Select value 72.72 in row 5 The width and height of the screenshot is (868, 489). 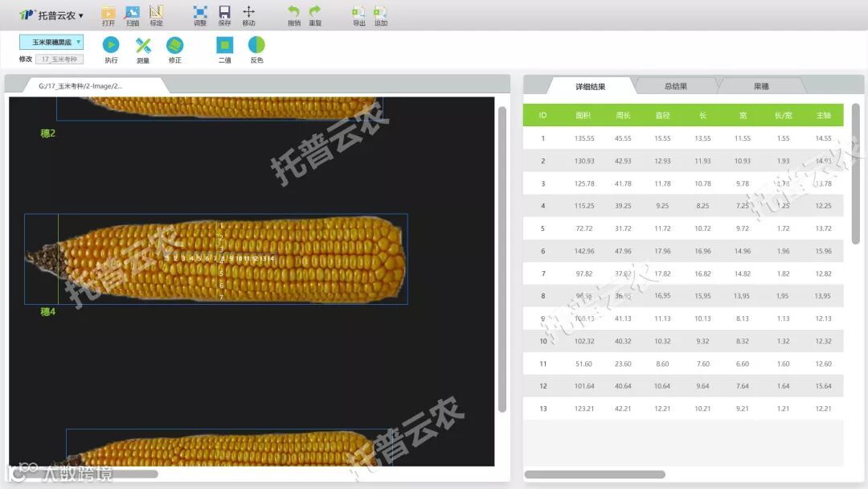click(x=584, y=228)
